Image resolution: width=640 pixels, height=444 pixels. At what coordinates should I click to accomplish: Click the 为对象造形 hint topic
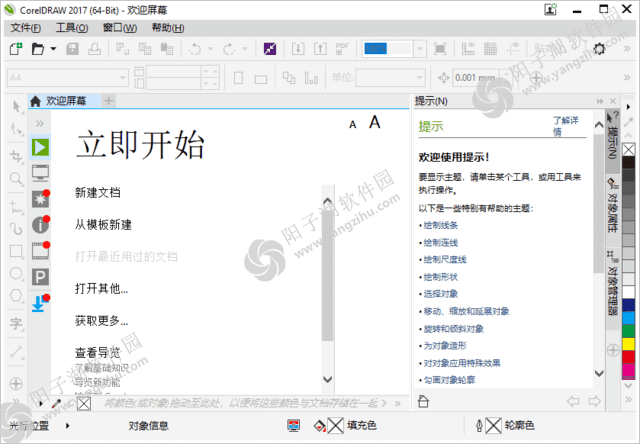point(444,346)
